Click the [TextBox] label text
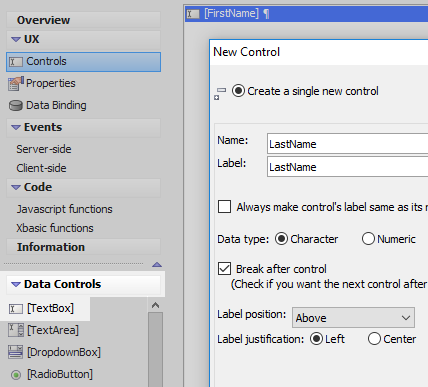Screen dimensions: 428x387 coord(50,308)
